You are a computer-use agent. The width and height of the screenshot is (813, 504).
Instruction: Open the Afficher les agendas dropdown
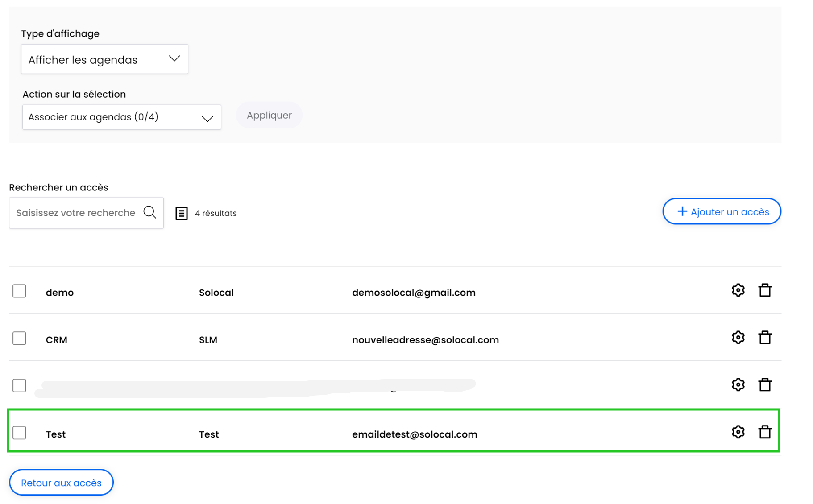pos(104,59)
